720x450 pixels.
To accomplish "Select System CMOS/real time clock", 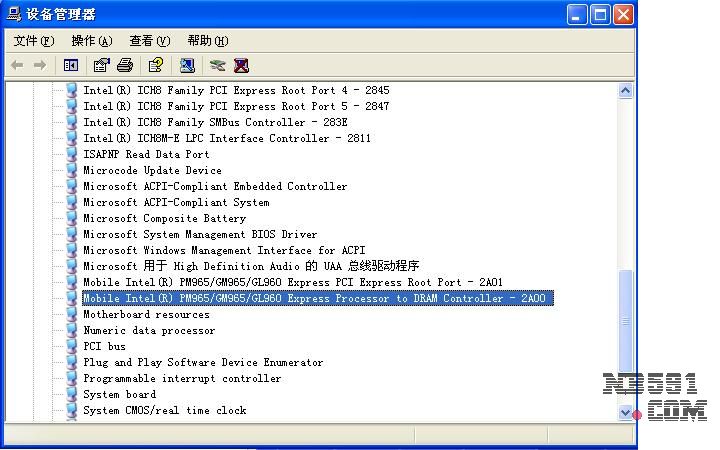I will pos(164,410).
